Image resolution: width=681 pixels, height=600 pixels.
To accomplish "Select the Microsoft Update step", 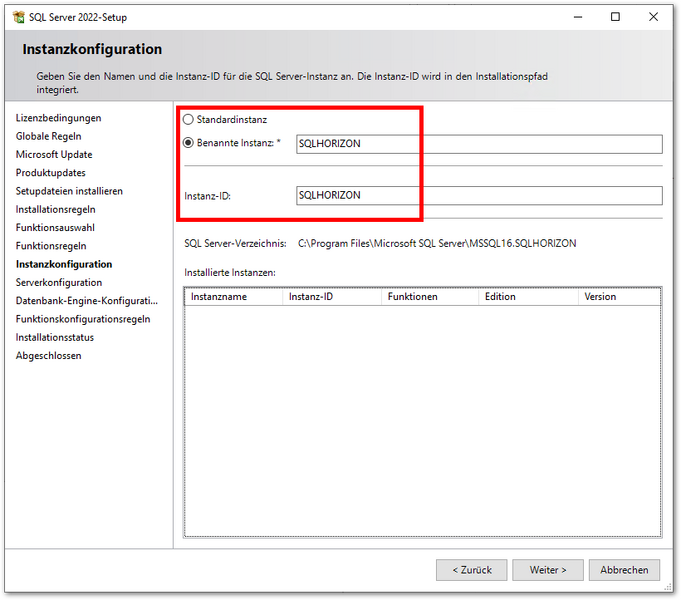I will 54,155.
